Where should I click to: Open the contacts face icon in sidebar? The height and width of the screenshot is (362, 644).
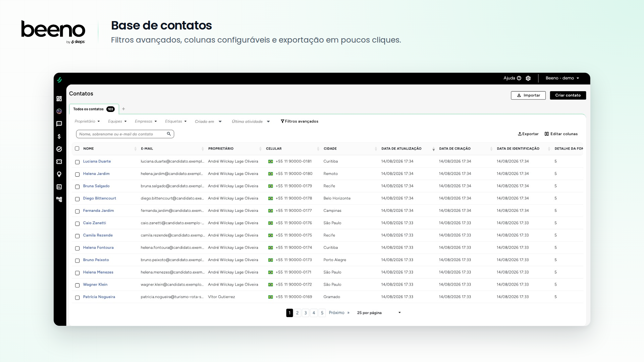coord(59,111)
